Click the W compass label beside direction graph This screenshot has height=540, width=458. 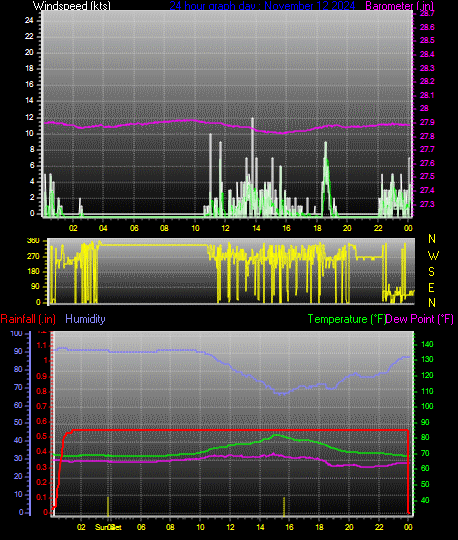pos(433,256)
